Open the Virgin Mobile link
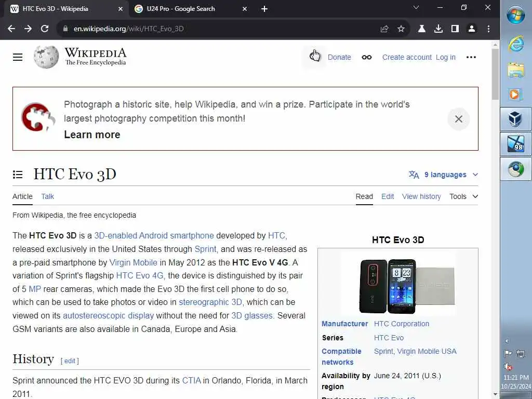Viewport: 532px width, 399px height. coord(134,262)
